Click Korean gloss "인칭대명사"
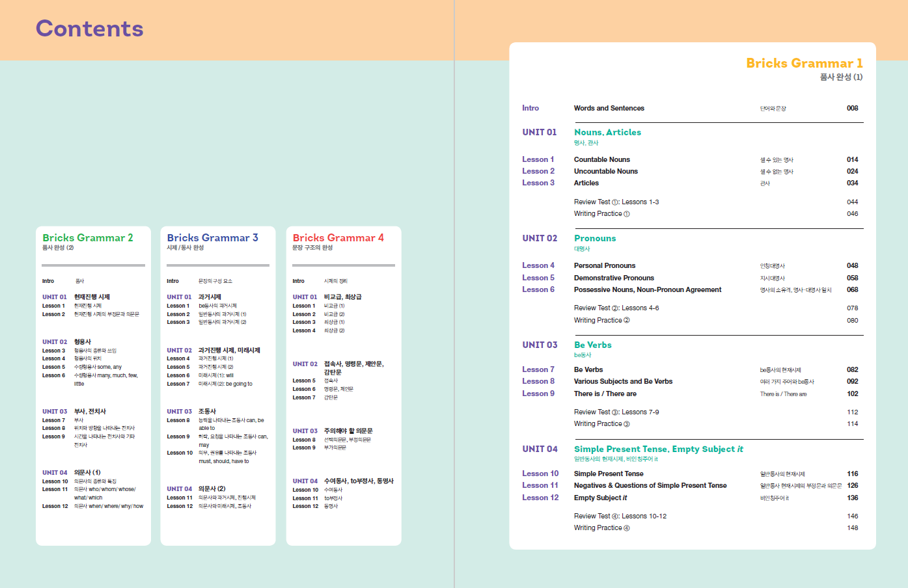 tap(773, 266)
